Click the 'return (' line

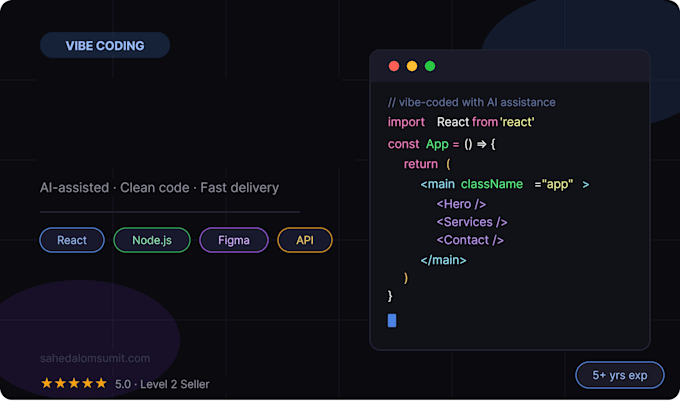(x=427, y=164)
